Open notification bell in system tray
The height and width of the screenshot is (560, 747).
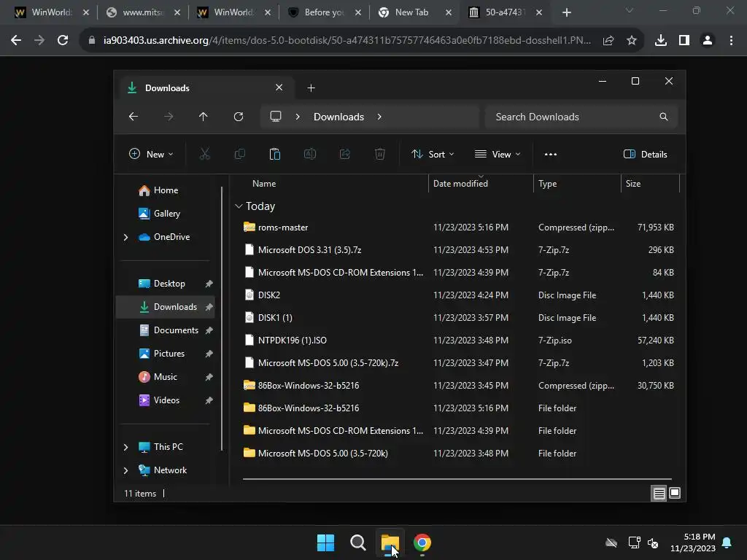[x=727, y=542]
